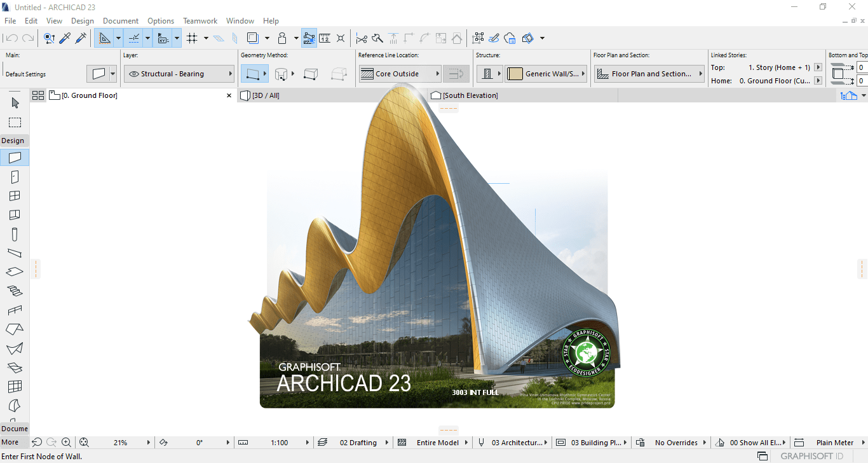The width and height of the screenshot is (868, 463).
Task: Click GRAPHISOFT ID in the status bar
Action: (x=811, y=456)
